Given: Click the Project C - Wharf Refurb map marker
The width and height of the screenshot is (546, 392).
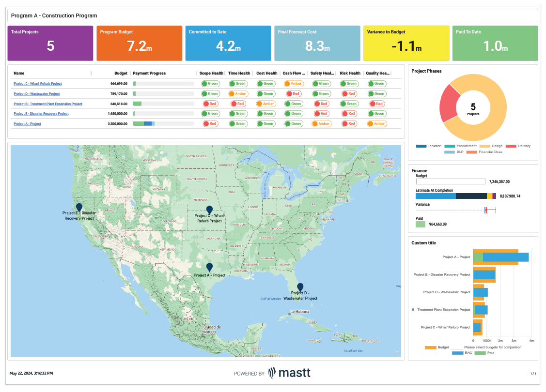Looking at the screenshot, I should click(x=209, y=208).
